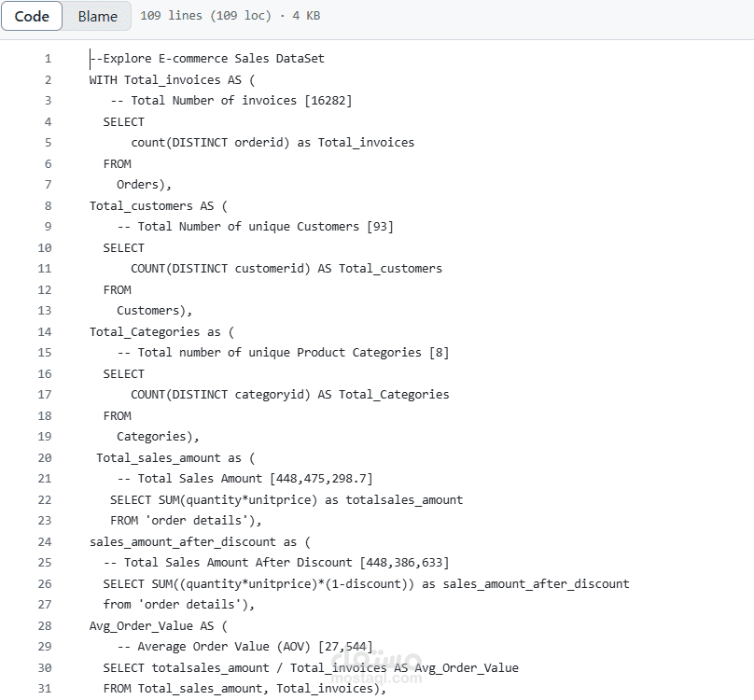Click line number 1
This screenshot has width=754, height=700.
pos(48,59)
